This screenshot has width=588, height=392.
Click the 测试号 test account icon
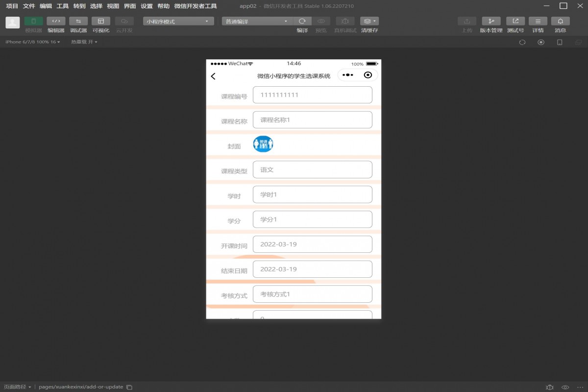515,22
